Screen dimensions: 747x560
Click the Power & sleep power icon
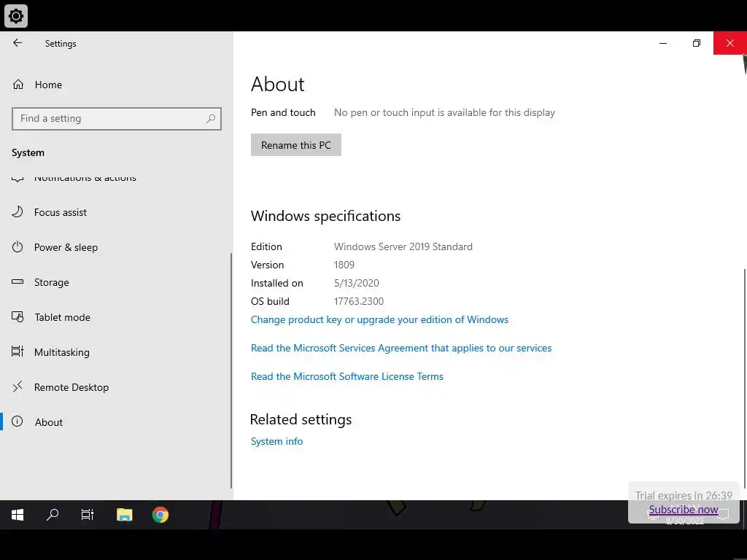coord(18,246)
